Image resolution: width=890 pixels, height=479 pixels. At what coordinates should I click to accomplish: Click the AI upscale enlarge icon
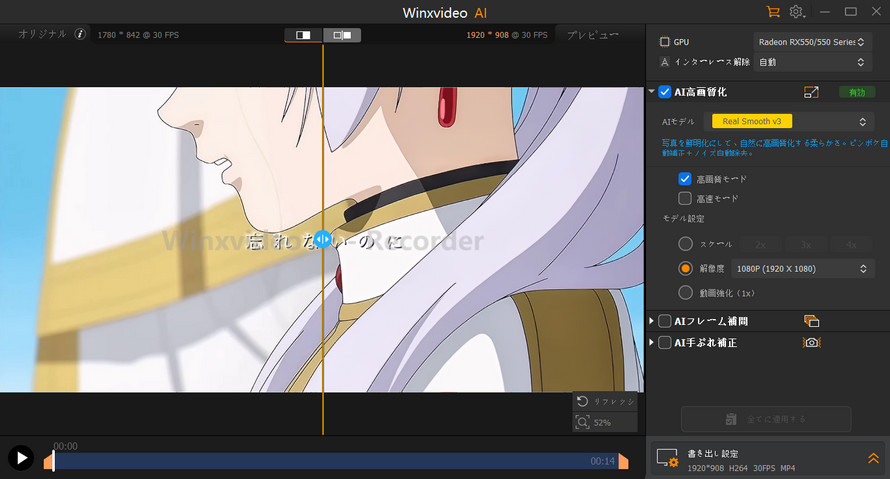pos(811,92)
